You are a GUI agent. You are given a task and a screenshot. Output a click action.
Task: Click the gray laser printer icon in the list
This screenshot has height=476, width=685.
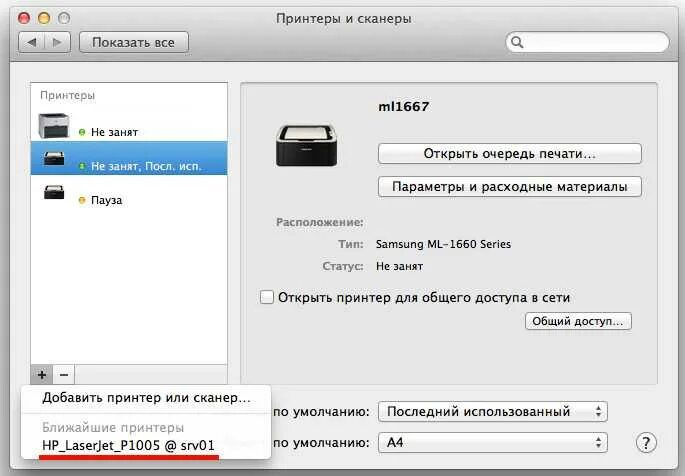click(54, 125)
